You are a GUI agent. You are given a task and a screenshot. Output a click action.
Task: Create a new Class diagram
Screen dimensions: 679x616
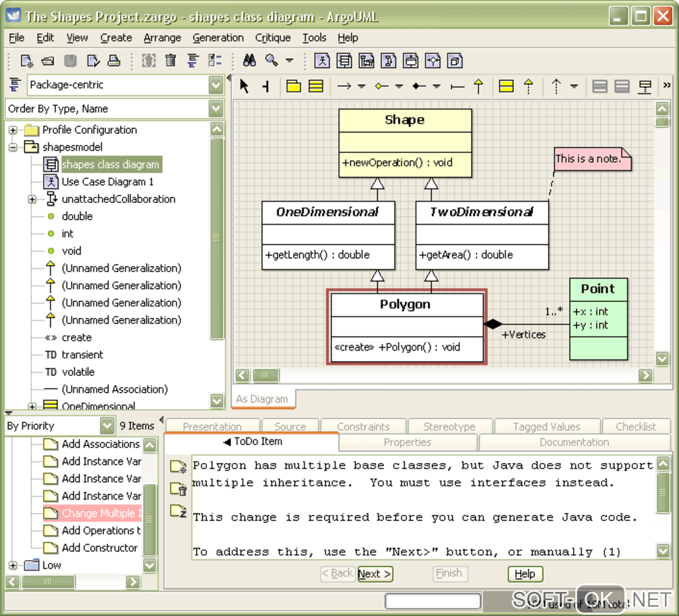(344, 61)
